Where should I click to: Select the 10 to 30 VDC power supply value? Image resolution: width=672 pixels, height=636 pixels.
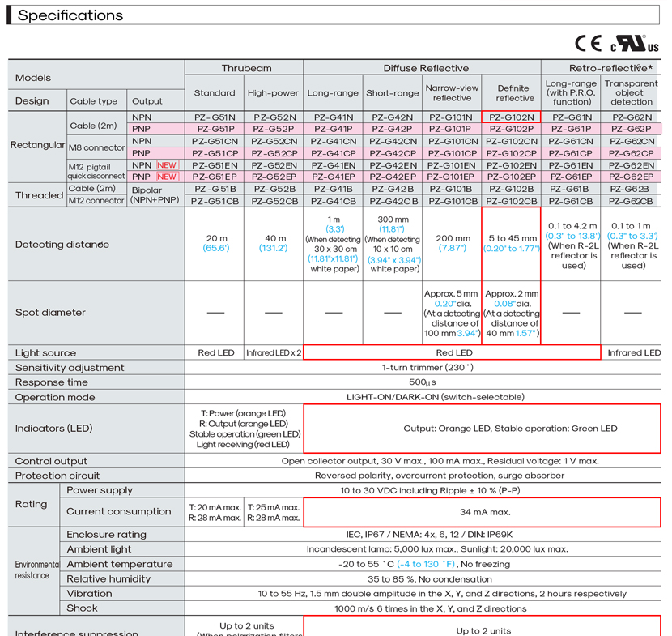[x=430, y=490]
